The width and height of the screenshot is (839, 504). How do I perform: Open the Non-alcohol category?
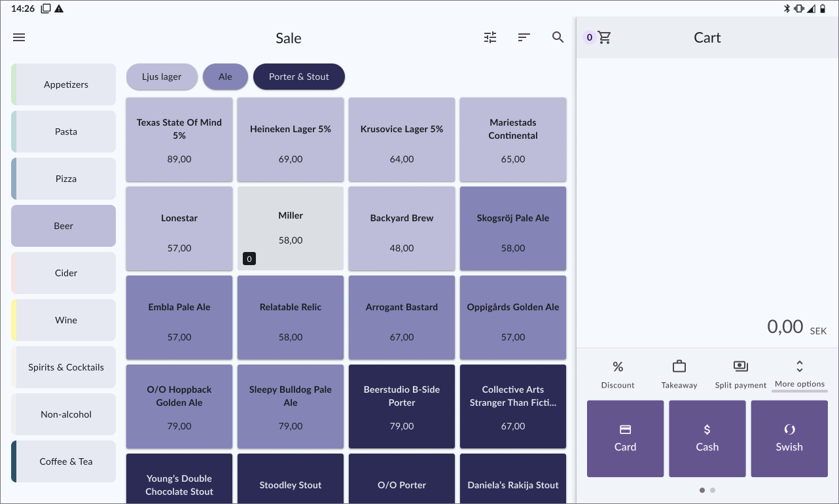point(63,414)
